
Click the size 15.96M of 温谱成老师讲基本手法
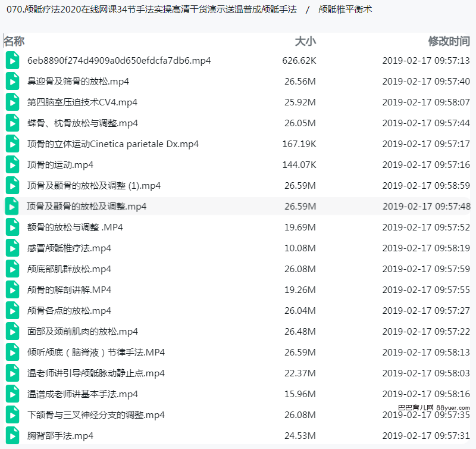[x=300, y=394]
